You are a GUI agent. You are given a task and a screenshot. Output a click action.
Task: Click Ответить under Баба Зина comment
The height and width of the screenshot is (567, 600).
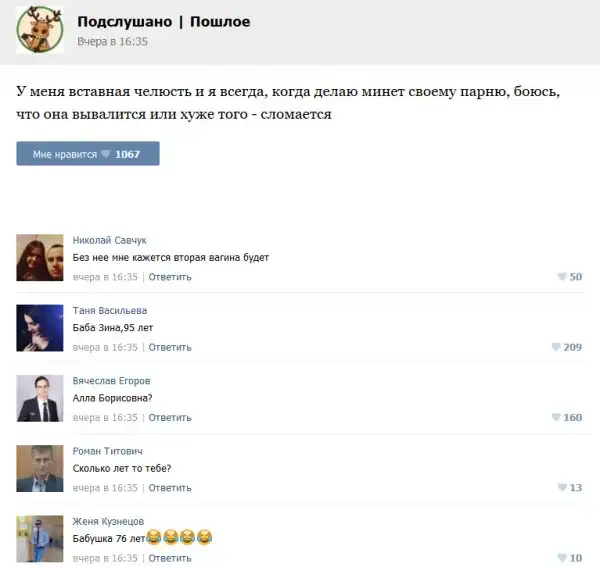coord(170,347)
